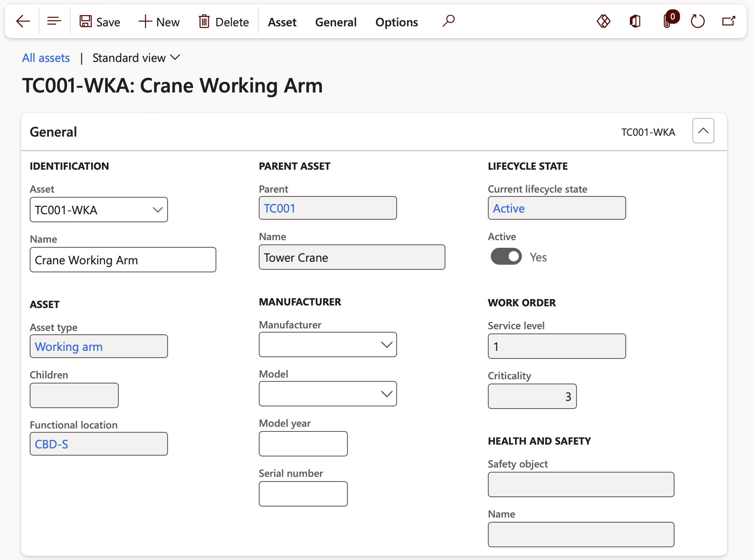The width and height of the screenshot is (753, 560).
Task: Open the Power Apps diamond icon
Action: click(603, 21)
